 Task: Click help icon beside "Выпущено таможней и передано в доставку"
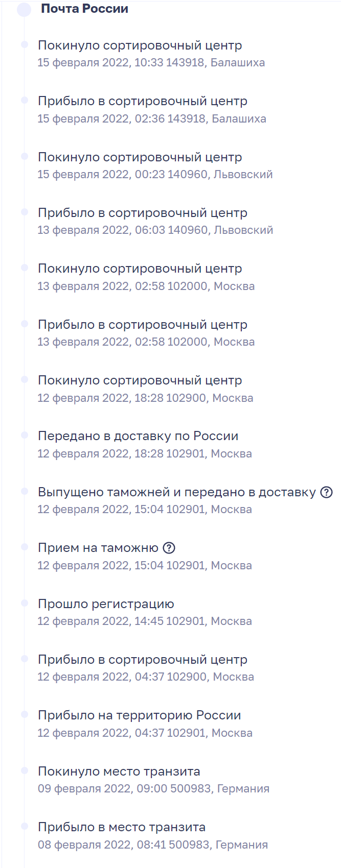[326, 492]
